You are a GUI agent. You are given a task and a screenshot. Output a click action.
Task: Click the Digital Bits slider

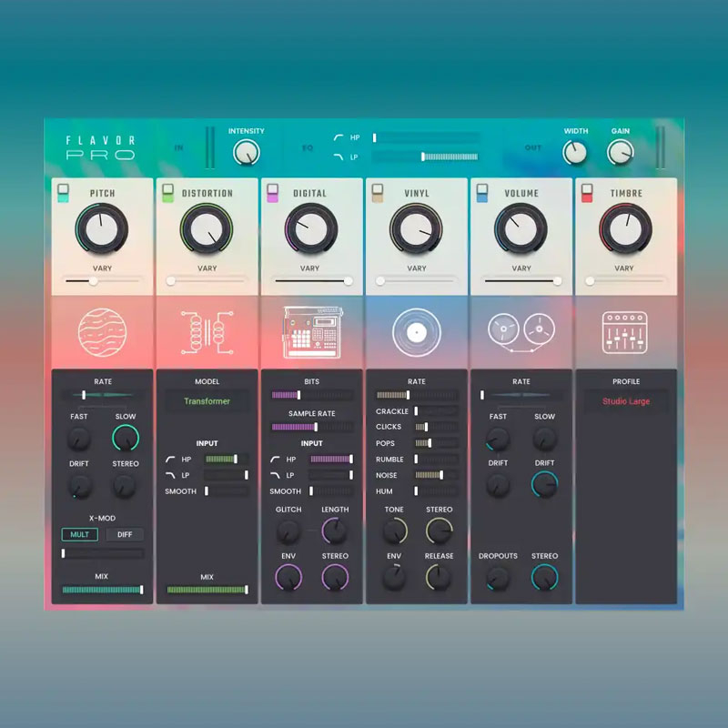(x=312, y=395)
